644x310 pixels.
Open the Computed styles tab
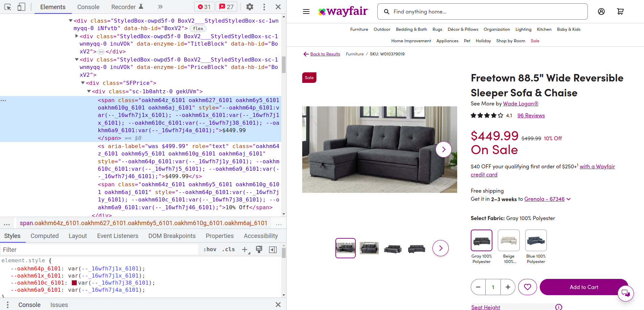45,236
